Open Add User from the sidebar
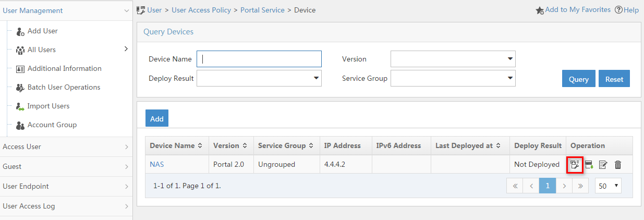Image resolution: width=644 pixels, height=220 pixels. coord(42,31)
